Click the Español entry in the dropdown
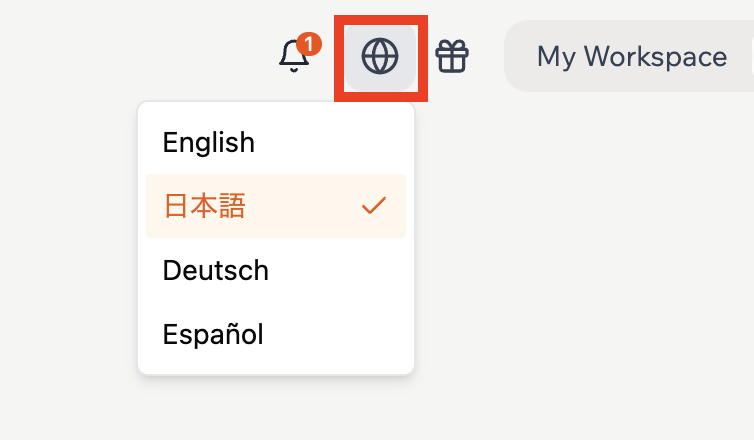Screen dimensions: 754x440 (213, 334)
